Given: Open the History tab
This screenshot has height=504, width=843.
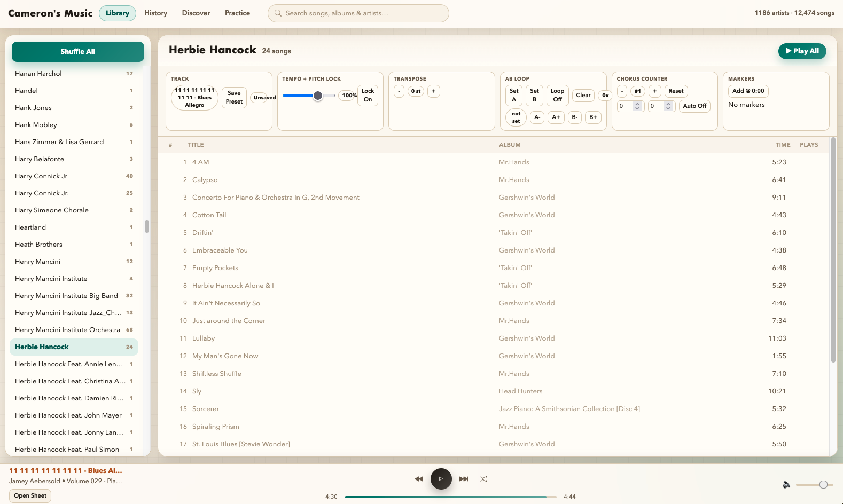Looking at the screenshot, I should point(156,13).
